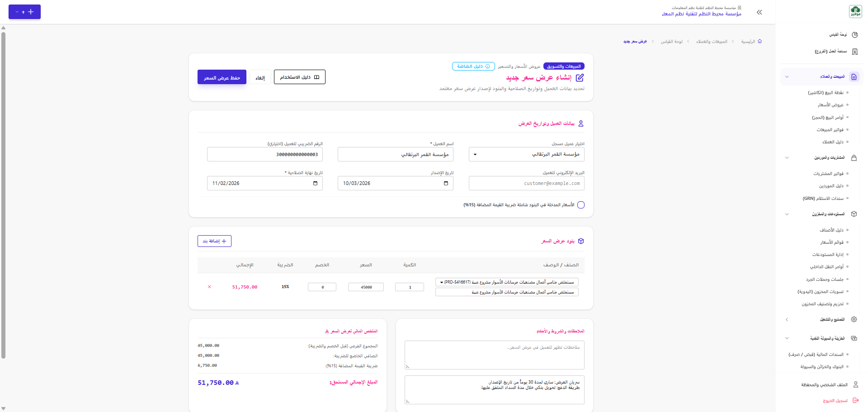Click the حفظ عرض السعر save button
868x412 pixels.
click(x=222, y=77)
